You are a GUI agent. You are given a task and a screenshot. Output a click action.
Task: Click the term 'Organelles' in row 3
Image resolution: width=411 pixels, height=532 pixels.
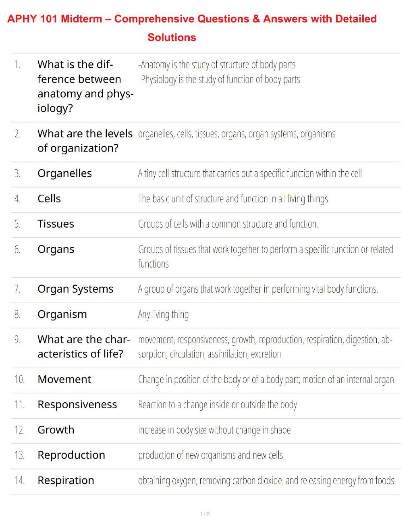pyautogui.click(x=64, y=173)
